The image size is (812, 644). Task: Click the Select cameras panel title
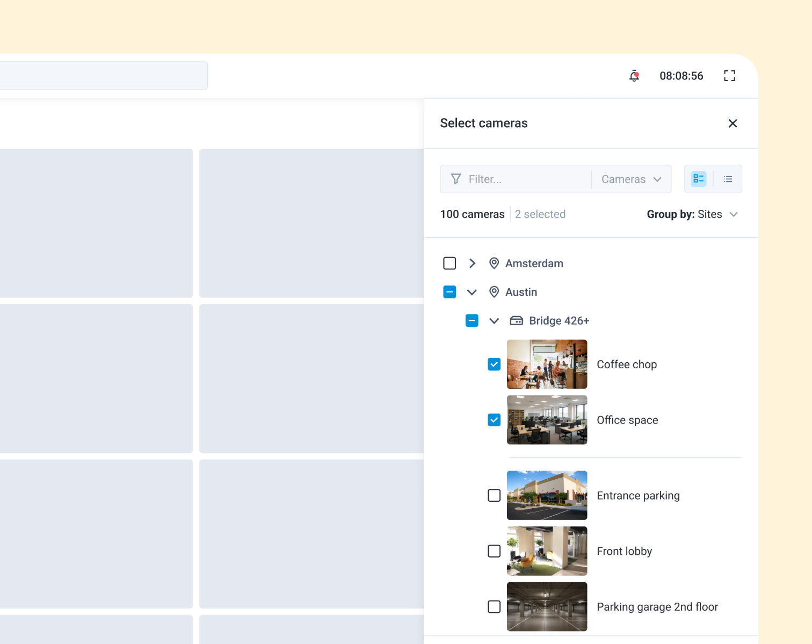point(484,123)
